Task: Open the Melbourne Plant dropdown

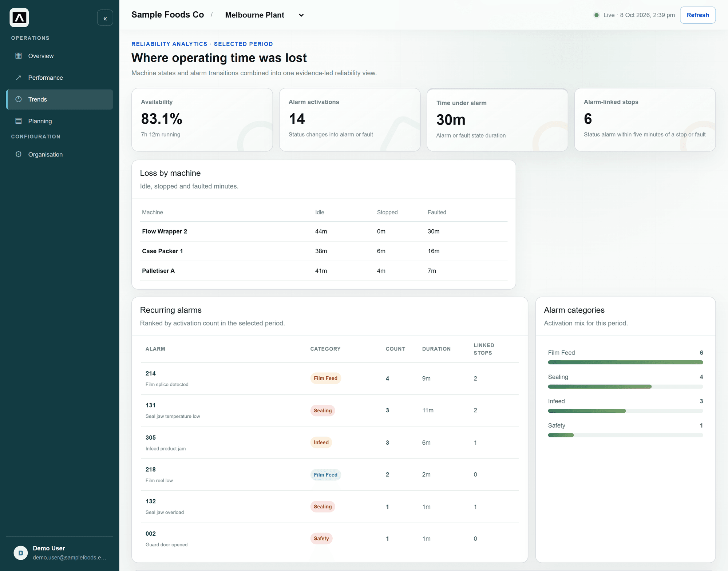Action: coord(265,15)
